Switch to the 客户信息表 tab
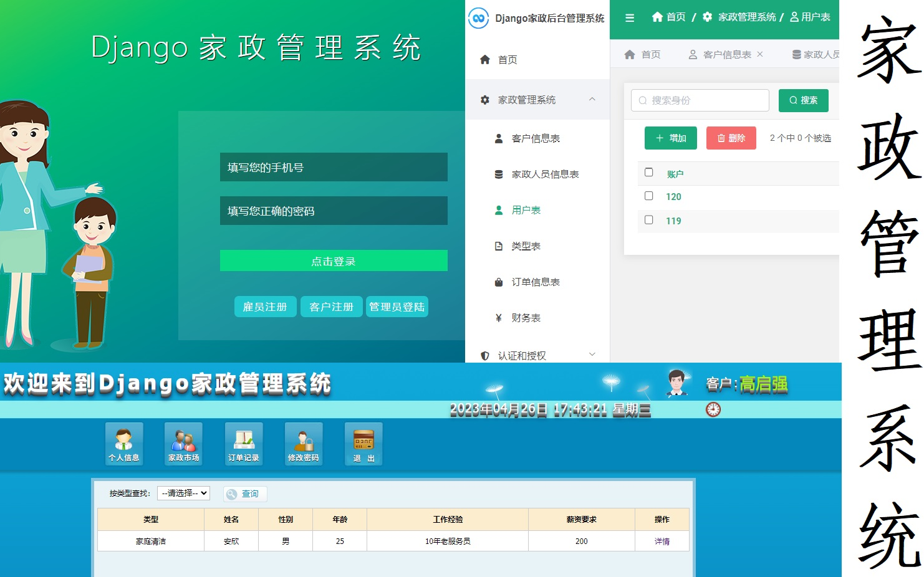The height and width of the screenshot is (577, 924). (726, 55)
